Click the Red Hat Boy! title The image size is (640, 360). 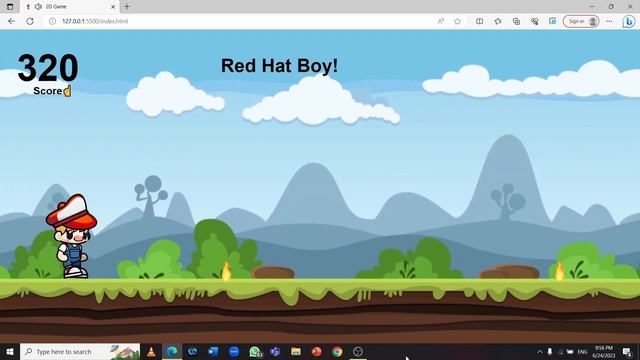click(280, 66)
